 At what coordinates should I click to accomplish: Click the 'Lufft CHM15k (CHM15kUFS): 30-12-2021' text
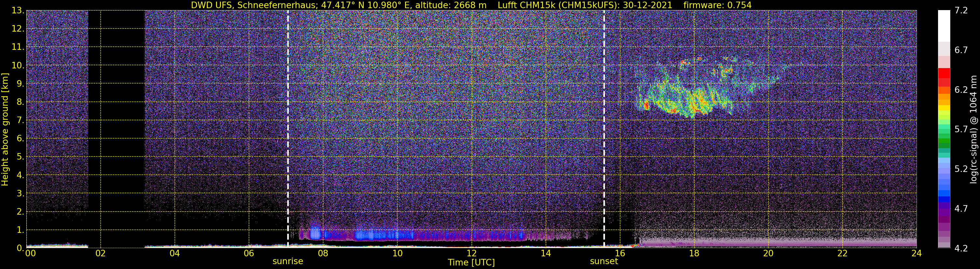585,5
